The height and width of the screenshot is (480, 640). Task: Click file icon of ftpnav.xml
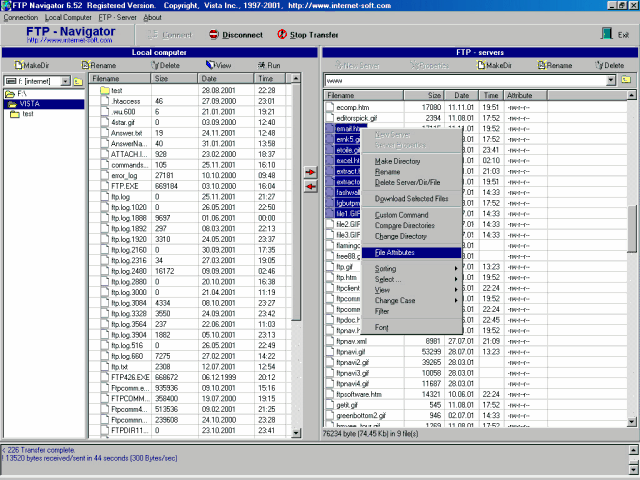[330, 341]
